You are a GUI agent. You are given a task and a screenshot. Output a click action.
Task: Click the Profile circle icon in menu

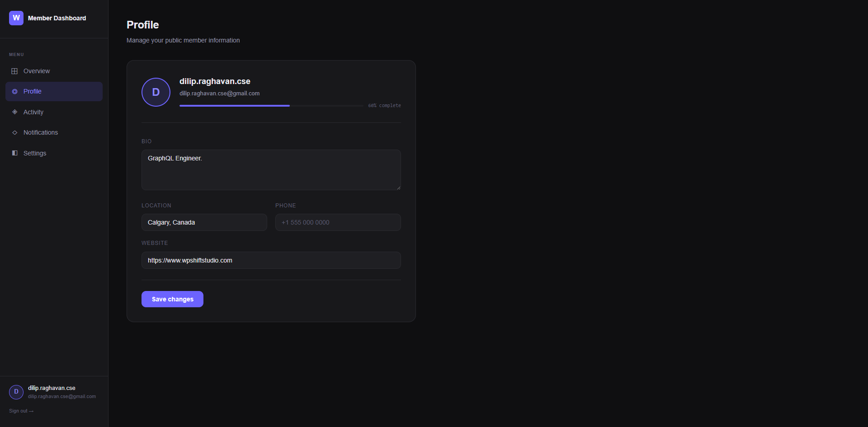(14, 91)
